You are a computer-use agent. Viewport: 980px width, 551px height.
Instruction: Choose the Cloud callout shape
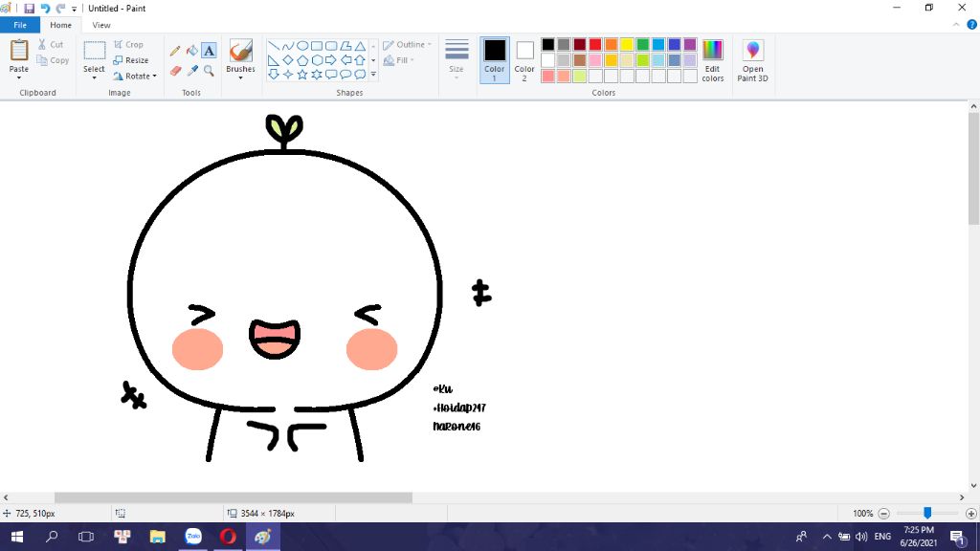click(360, 75)
